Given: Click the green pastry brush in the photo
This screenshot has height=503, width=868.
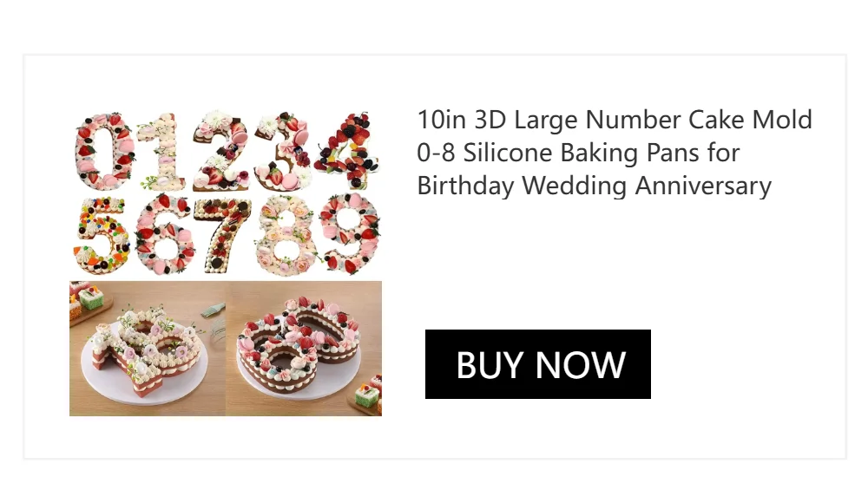Looking at the screenshot, I should (x=214, y=310).
